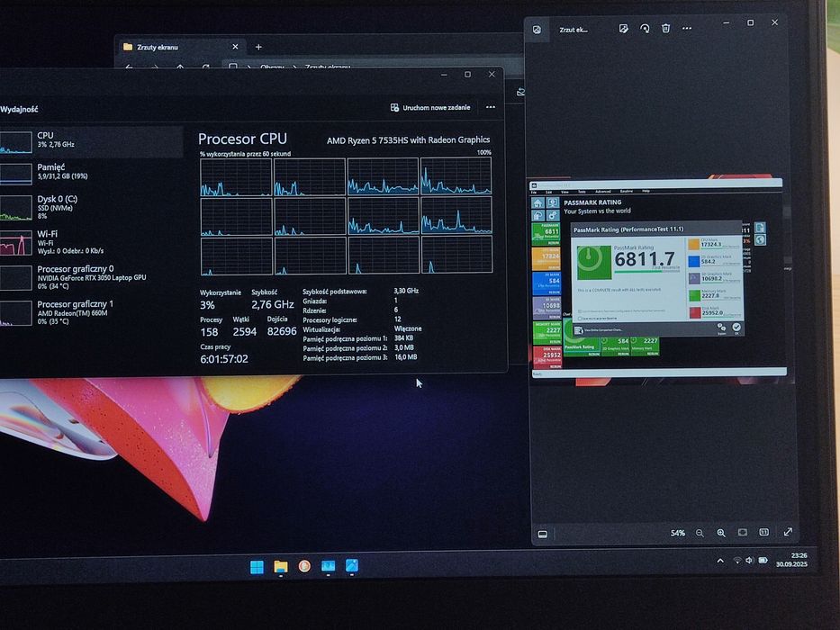Enter fullscreen view in Photos

788,532
